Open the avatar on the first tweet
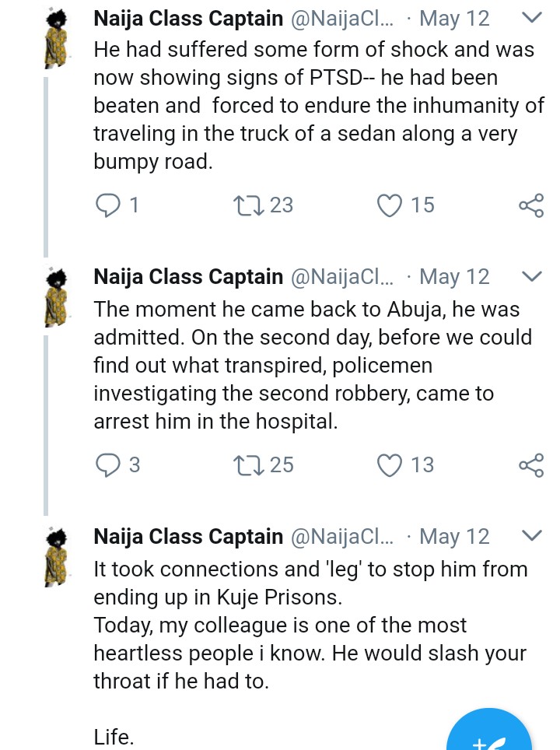Viewport: 560px width, 750px height. point(54,39)
